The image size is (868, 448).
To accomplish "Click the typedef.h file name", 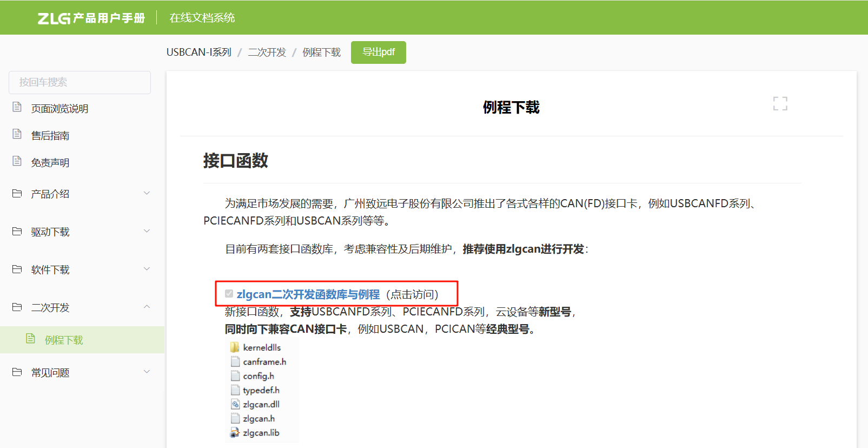I will coord(261,390).
